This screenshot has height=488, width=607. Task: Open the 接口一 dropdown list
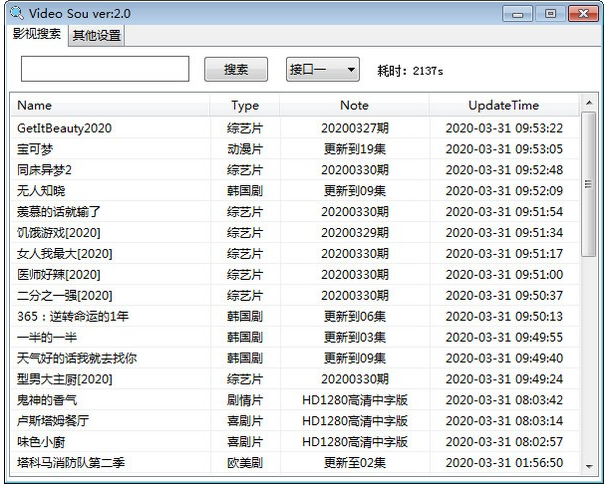[322, 69]
